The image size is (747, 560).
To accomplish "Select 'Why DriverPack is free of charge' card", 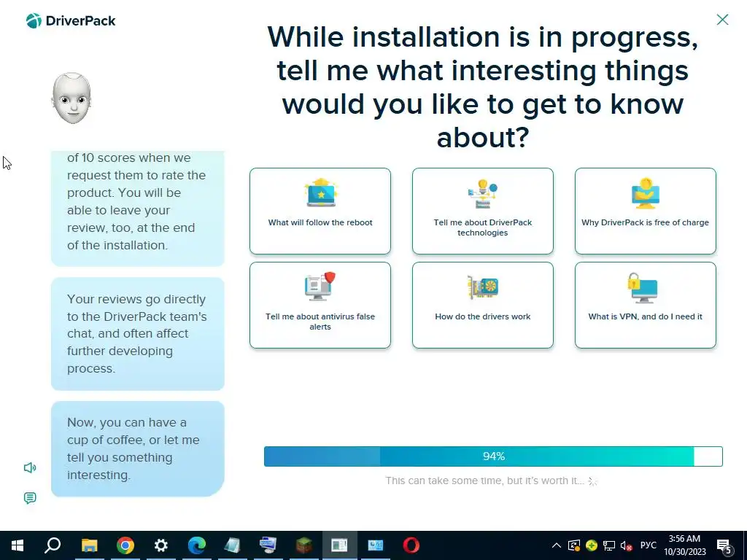I will (x=645, y=211).
